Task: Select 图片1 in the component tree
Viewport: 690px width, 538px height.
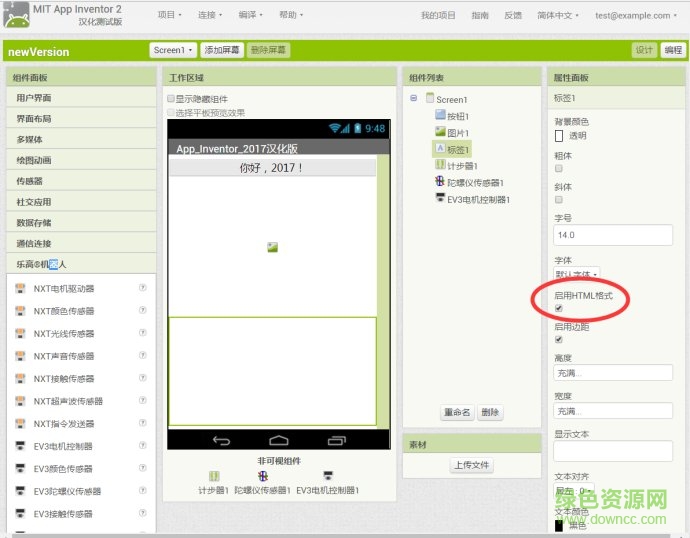Action: pyautogui.click(x=452, y=132)
